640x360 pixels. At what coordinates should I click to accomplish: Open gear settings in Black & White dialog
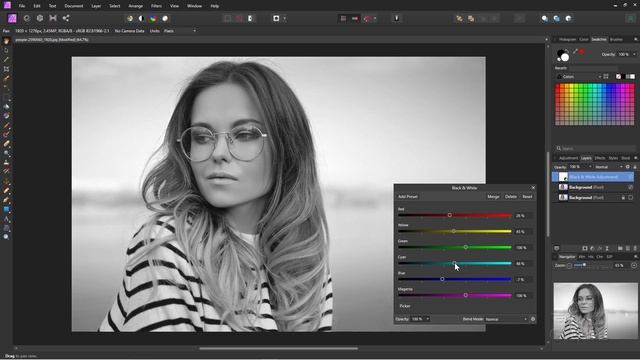tap(533, 319)
